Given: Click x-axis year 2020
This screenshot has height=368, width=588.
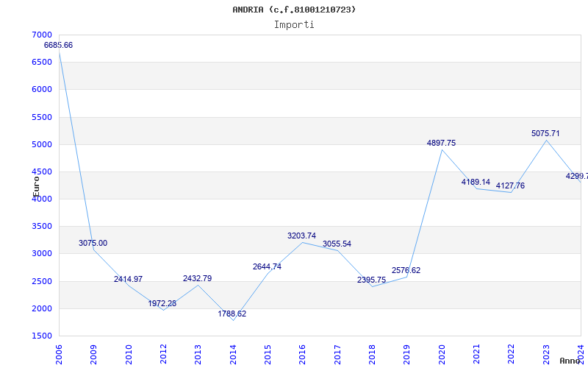Looking at the screenshot, I should [442, 355].
